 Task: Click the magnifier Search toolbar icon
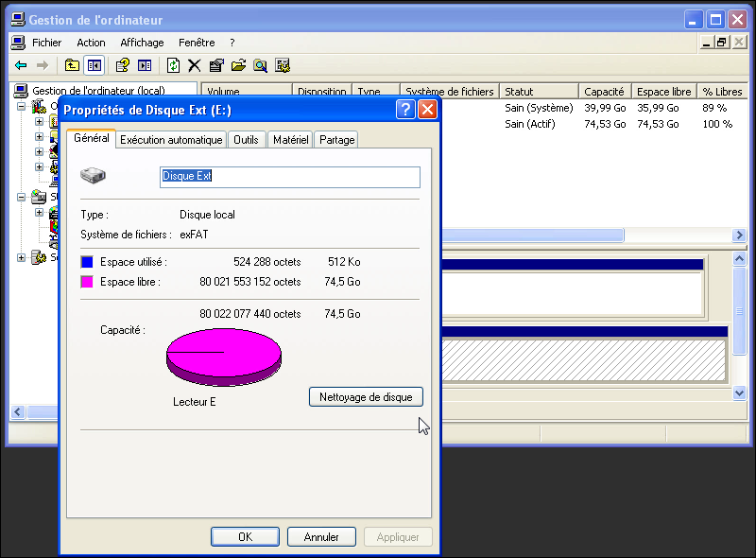point(261,65)
